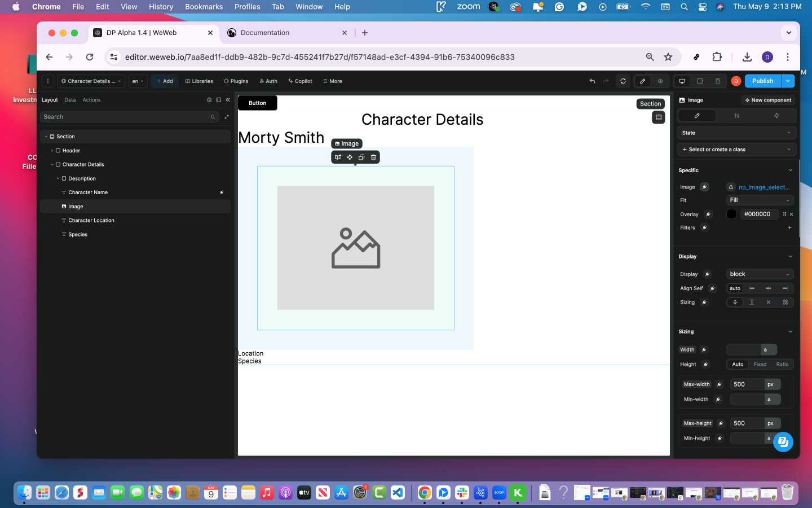Screen dimensions: 812x508
Task: Open the workflows lightning tab in right panel
Action: (776, 116)
